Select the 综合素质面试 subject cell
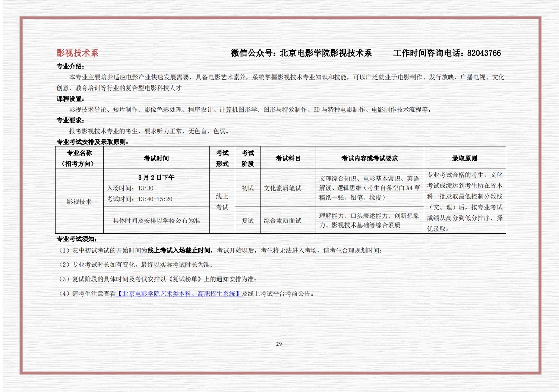 [282, 221]
